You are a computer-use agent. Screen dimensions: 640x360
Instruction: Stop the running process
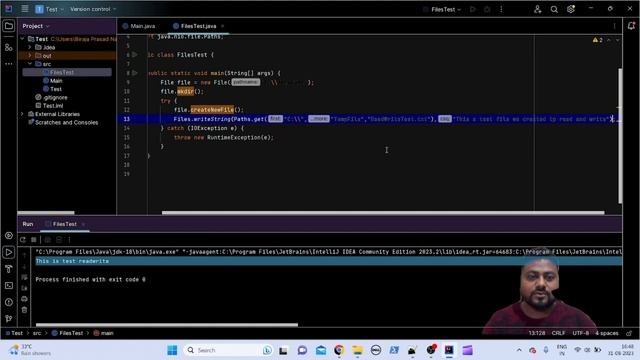tap(34, 240)
